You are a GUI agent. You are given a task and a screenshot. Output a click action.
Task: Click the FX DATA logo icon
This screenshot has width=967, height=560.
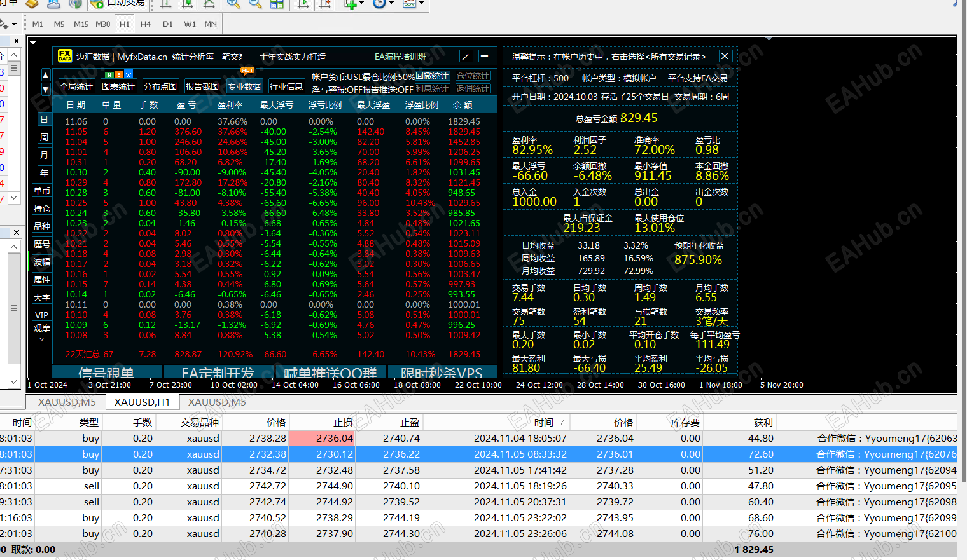point(65,56)
